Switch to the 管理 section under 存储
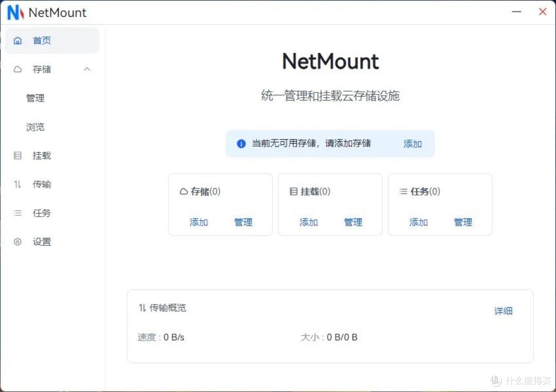Screen dimensions: 556x392 tap(35, 98)
